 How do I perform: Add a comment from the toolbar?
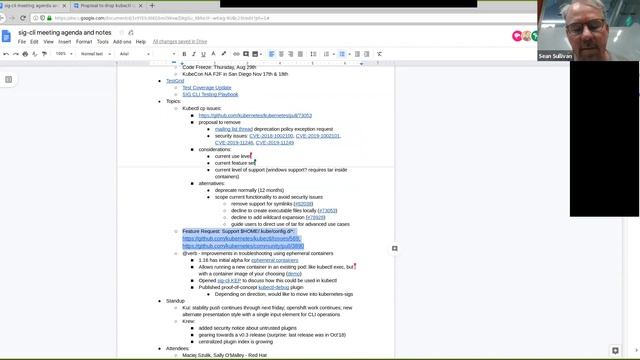point(246,54)
